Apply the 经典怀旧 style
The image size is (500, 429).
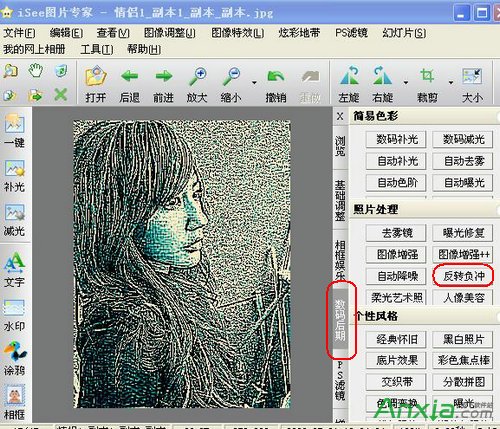[396, 339]
